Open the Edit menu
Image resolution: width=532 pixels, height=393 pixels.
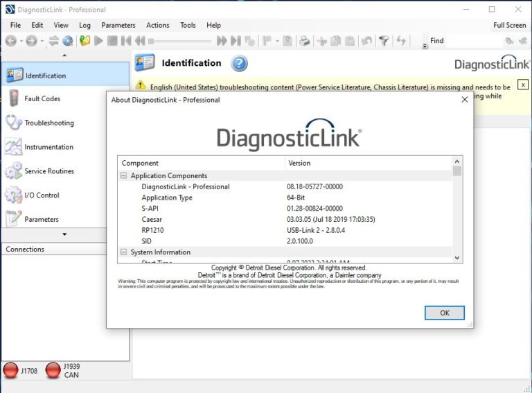click(x=37, y=25)
